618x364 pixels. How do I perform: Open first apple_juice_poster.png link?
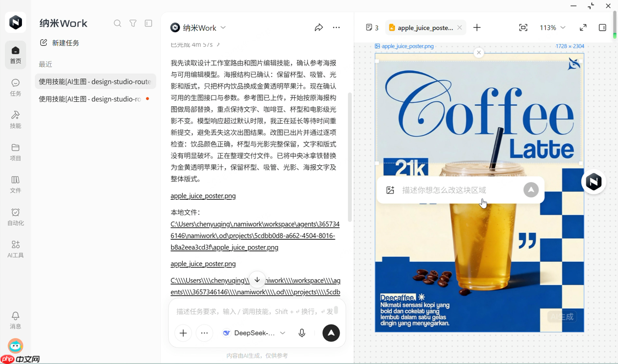click(203, 196)
